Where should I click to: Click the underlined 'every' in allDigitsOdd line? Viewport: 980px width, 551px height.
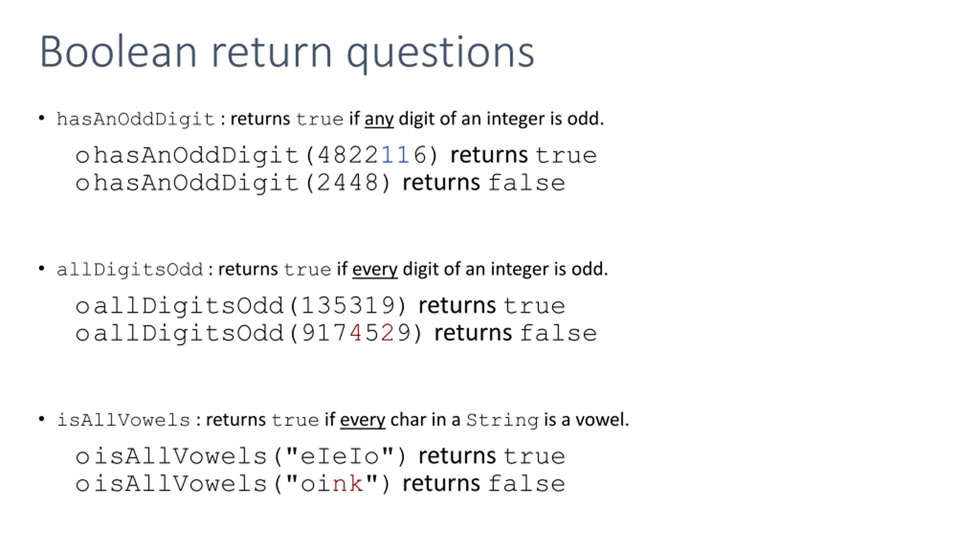pyautogui.click(x=375, y=270)
